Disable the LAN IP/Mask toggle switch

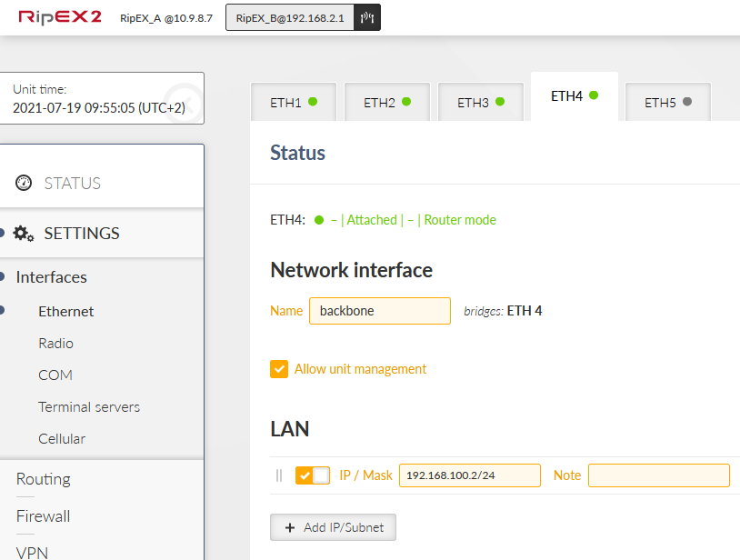pyautogui.click(x=312, y=475)
